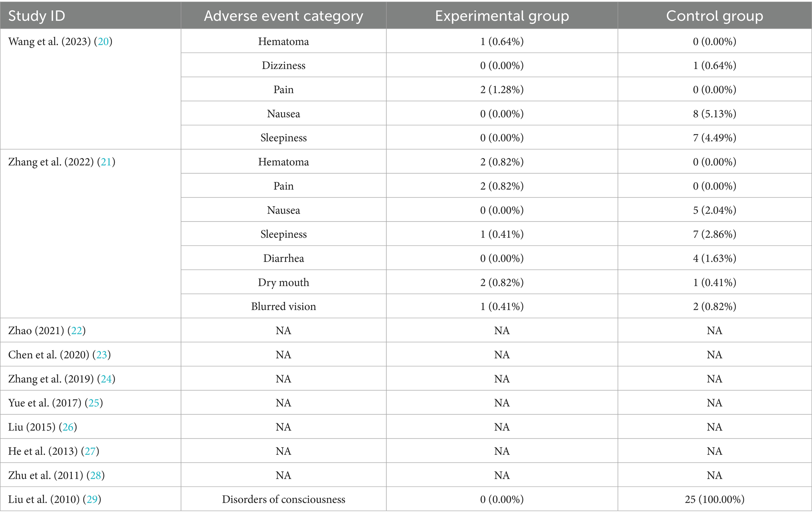Open reference 25 for Yue et al. (2017)
This screenshot has height=518, width=812.
tap(94, 403)
